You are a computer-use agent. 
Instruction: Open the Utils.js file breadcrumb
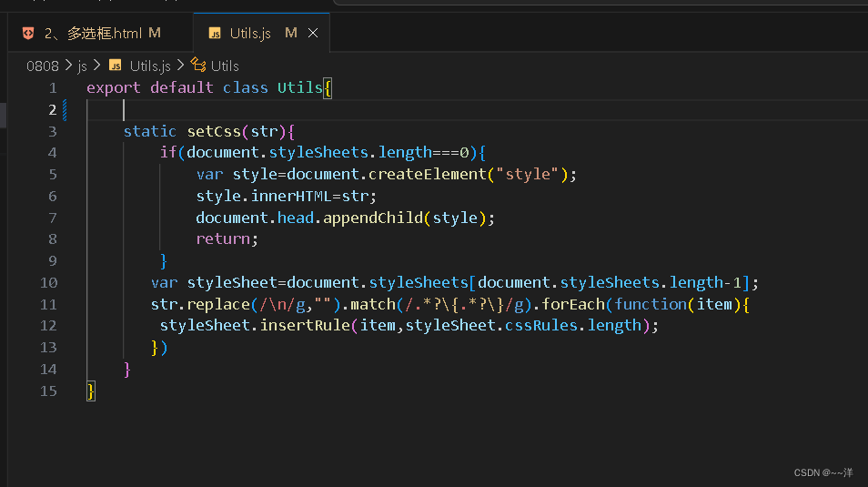(x=149, y=66)
